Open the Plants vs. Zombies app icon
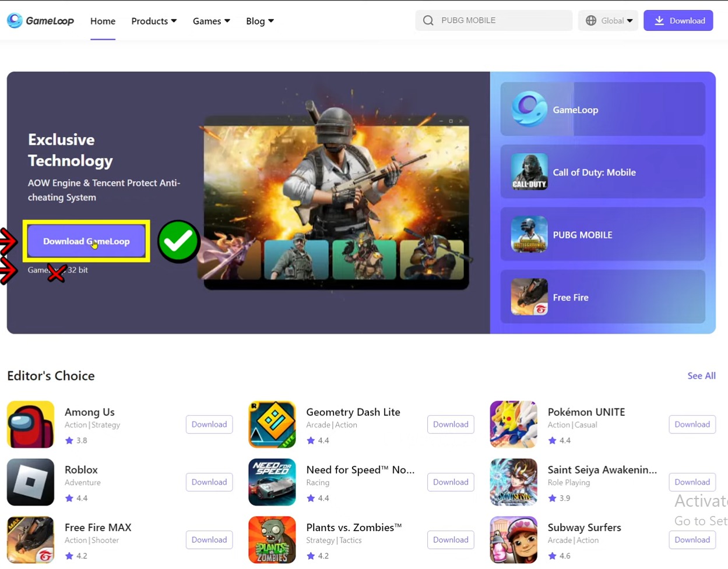Image resolution: width=728 pixels, height=569 pixels. [x=272, y=540]
